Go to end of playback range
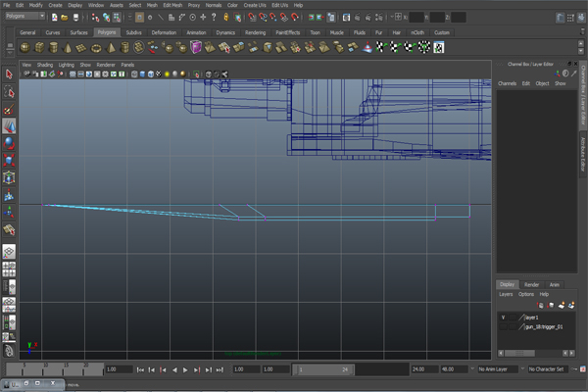The width and height of the screenshot is (588, 392). tap(220, 369)
